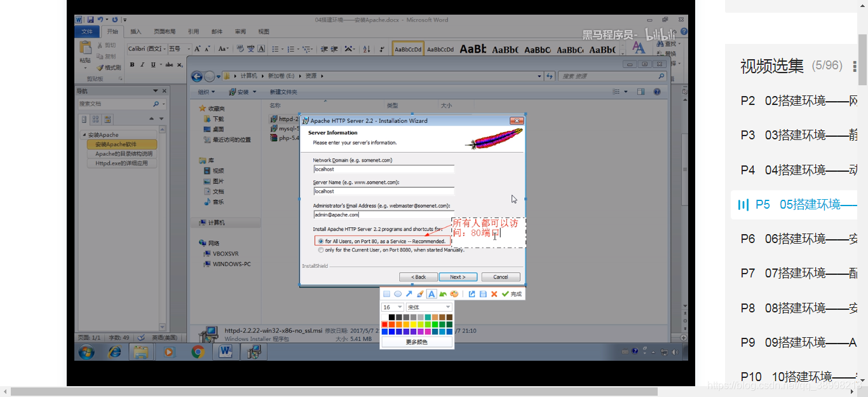
Task: Toggle strikethrough in Word ribbon
Action: (x=169, y=64)
